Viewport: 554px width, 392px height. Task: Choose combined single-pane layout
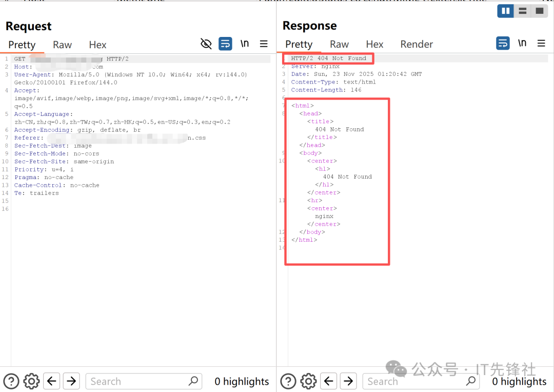pos(540,11)
